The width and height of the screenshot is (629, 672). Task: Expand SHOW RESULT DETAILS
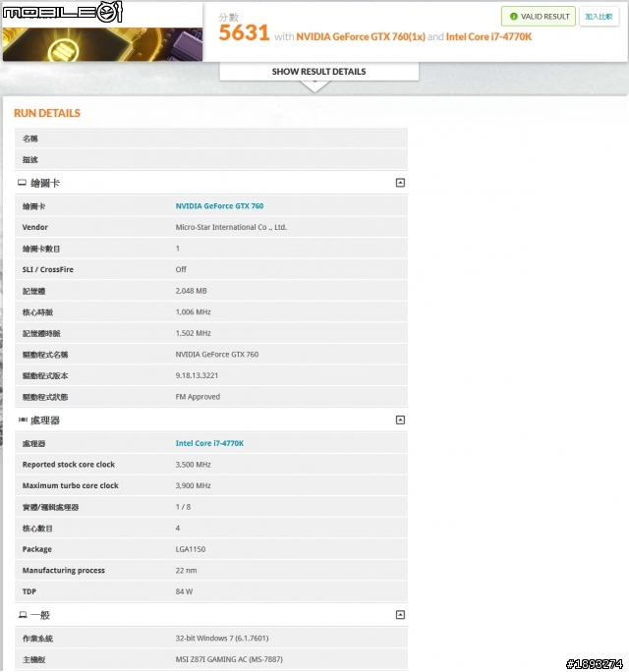(x=318, y=72)
